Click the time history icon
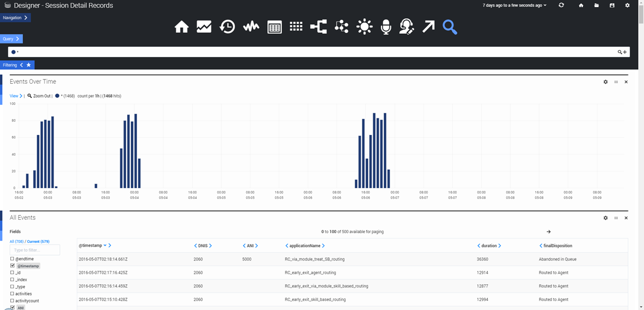The height and width of the screenshot is (310, 644). [227, 26]
